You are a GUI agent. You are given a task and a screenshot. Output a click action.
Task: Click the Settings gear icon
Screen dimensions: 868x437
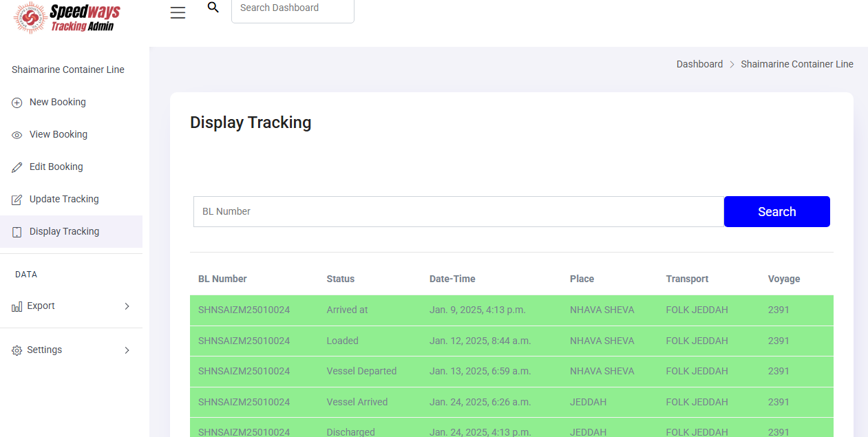coord(17,350)
